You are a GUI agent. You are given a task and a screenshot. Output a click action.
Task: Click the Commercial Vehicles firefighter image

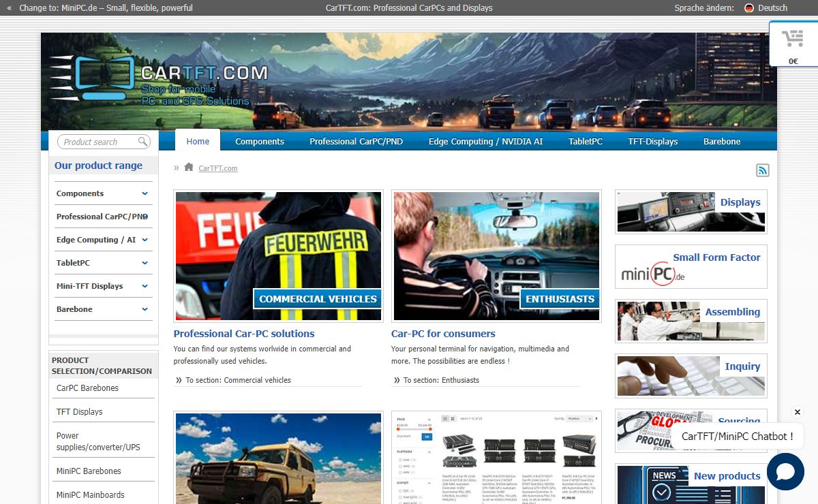click(x=278, y=256)
